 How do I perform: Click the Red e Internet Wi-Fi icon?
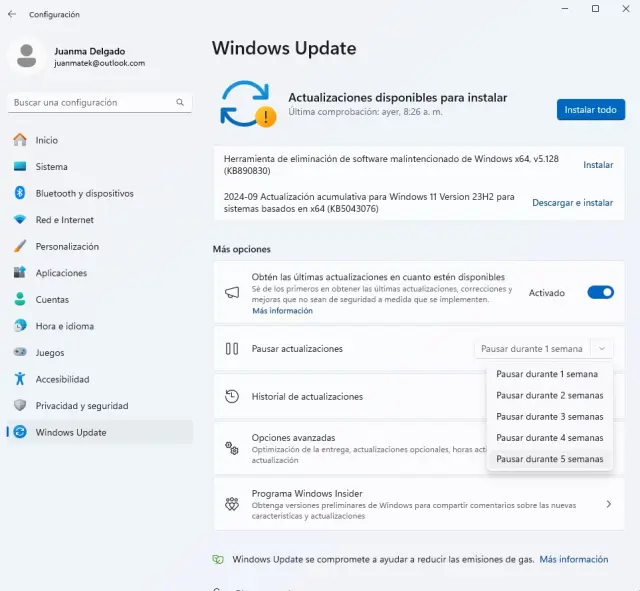pos(19,220)
